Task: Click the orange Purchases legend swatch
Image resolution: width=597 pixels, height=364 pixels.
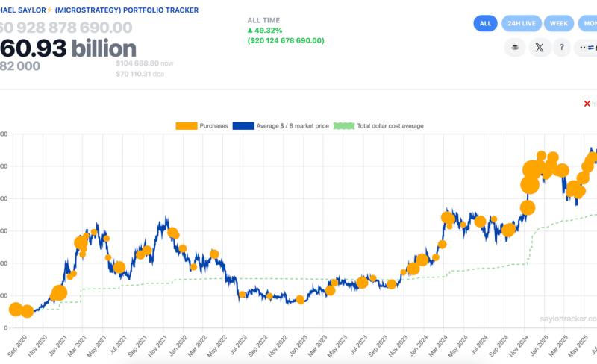Action: [186, 125]
